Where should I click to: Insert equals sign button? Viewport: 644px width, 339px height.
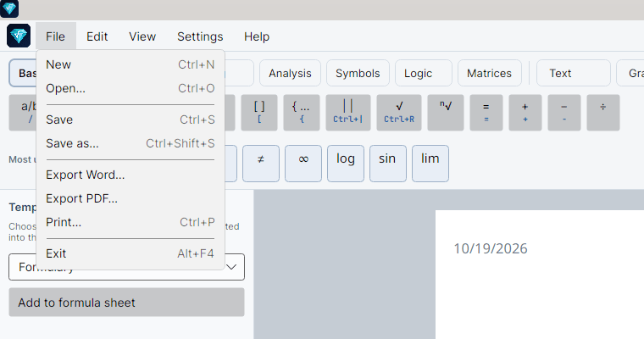coord(486,113)
